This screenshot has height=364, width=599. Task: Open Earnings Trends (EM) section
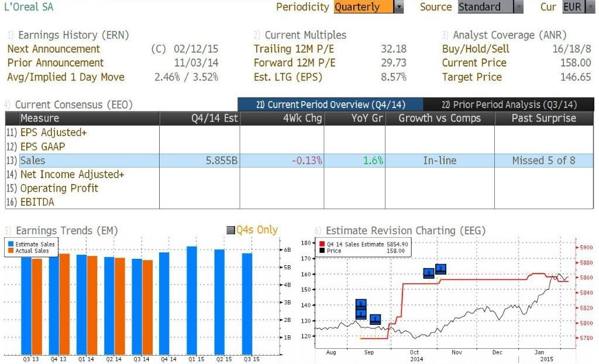(x=67, y=230)
